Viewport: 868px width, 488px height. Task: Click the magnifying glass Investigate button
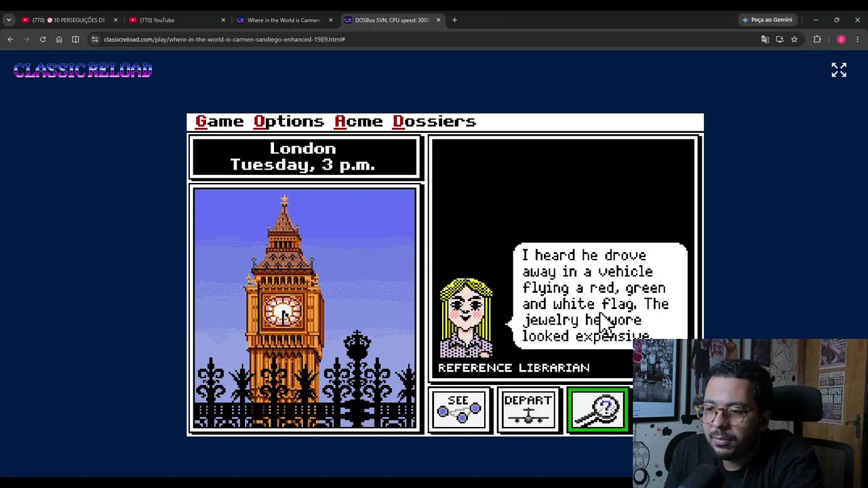598,409
